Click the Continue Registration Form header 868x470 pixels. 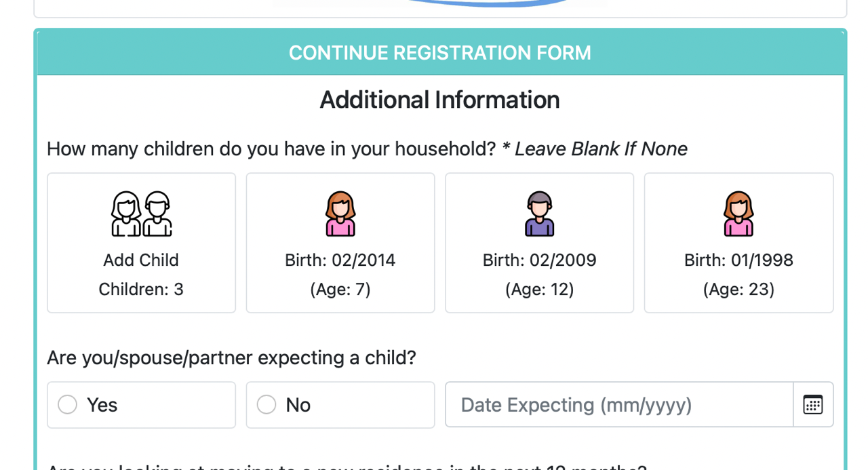[440, 53]
